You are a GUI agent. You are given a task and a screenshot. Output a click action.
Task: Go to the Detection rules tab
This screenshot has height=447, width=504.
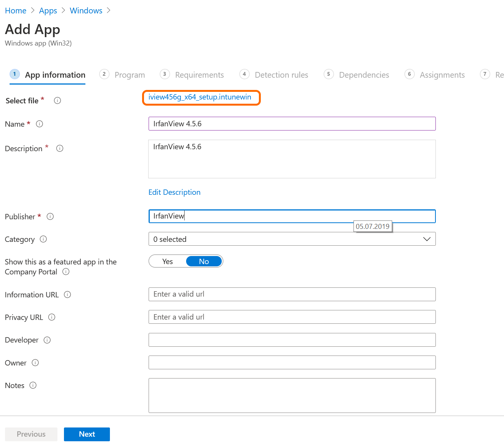pos(281,75)
